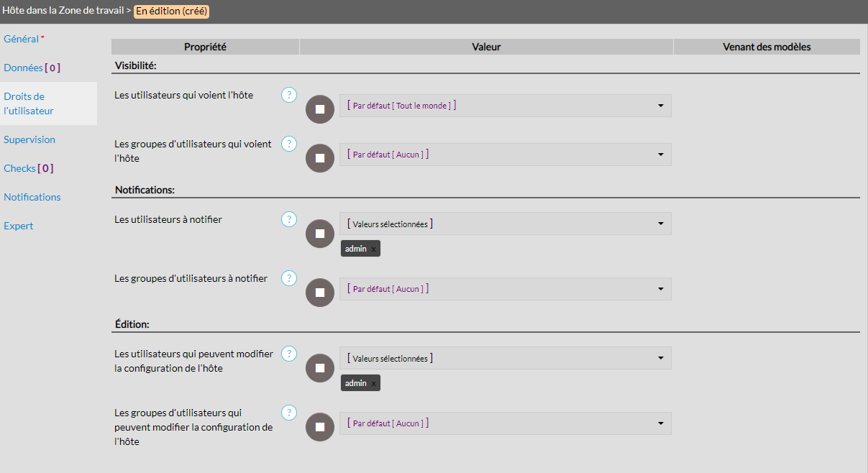The height and width of the screenshot is (473, 868).
Task: Remove admin tag from users to notify
Action: 374,249
